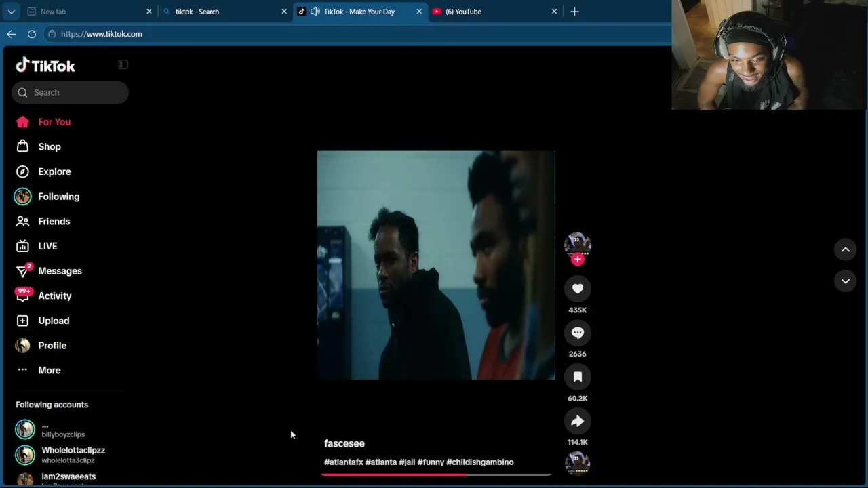Open the LIVE section
Screen dimensions: 868x488
tap(47, 246)
